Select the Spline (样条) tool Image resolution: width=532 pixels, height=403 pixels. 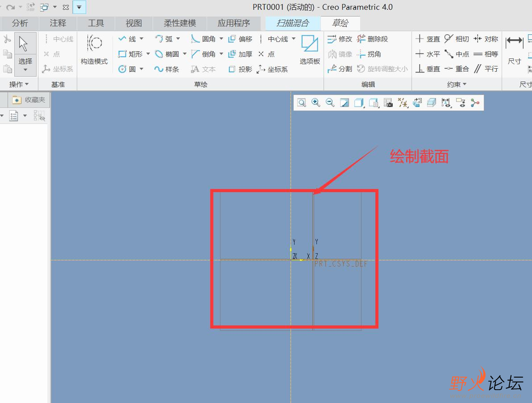coord(166,69)
